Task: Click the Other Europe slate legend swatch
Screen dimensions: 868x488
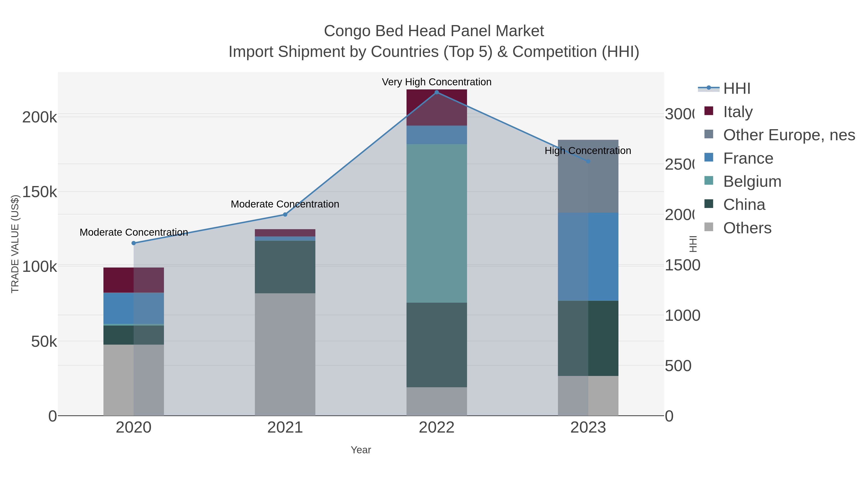Action: click(709, 134)
